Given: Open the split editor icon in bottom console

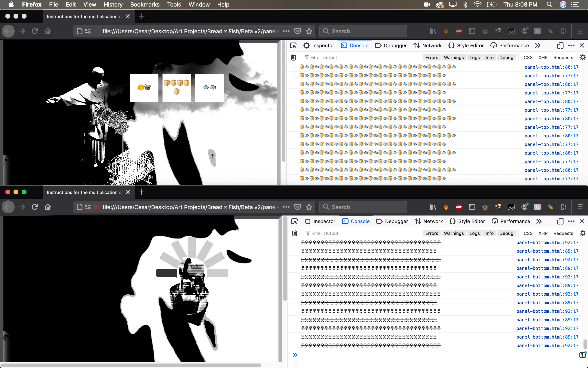Looking at the screenshot, I should click(582, 355).
